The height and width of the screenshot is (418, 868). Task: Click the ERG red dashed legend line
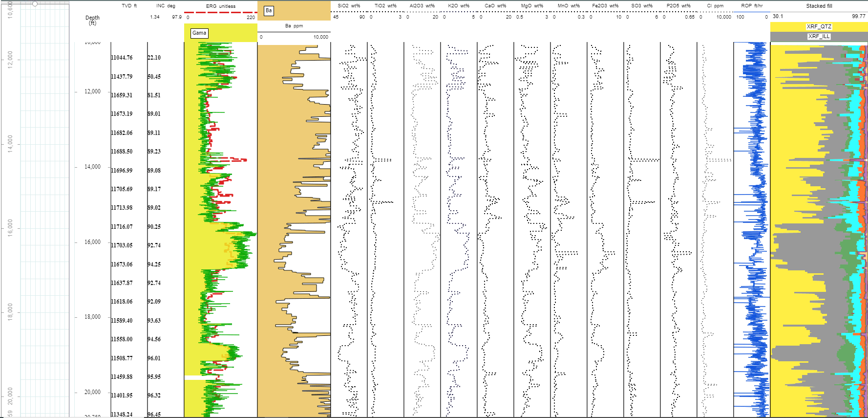(x=221, y=12)
